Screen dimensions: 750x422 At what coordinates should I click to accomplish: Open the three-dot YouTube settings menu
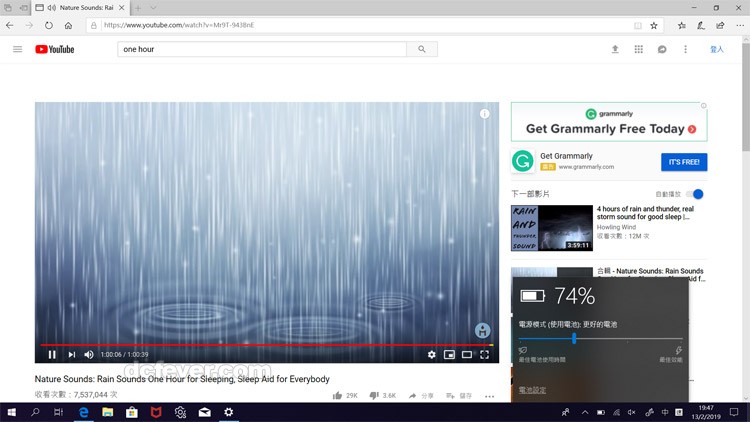click(x=685, y=49)
